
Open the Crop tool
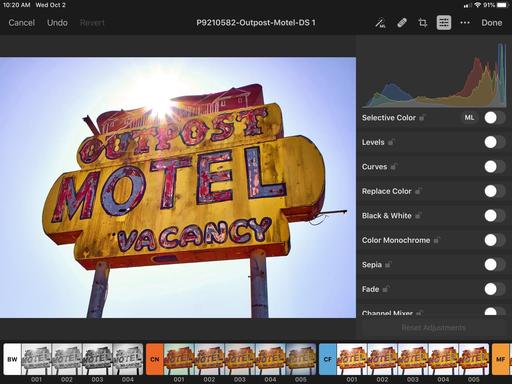423,23
